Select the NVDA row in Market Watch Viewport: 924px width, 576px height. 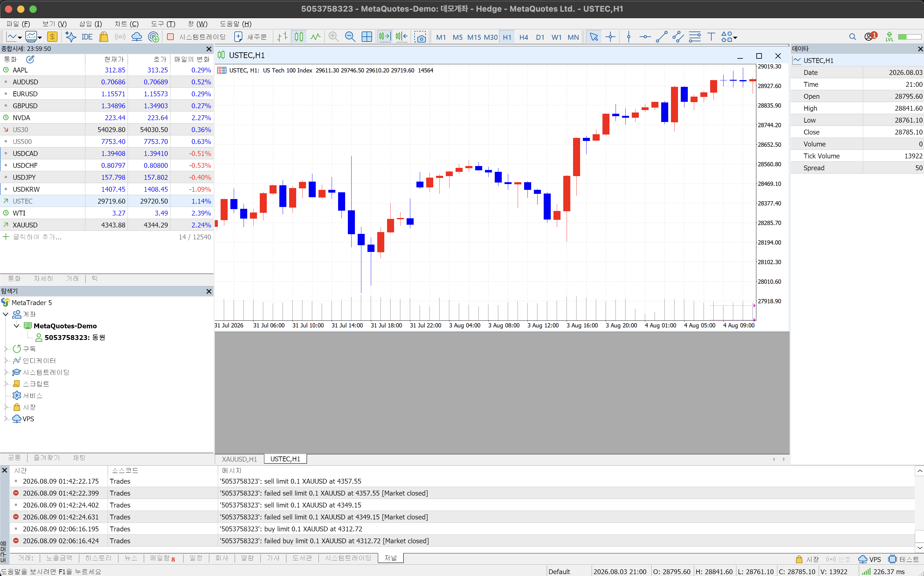coord(107,118)
